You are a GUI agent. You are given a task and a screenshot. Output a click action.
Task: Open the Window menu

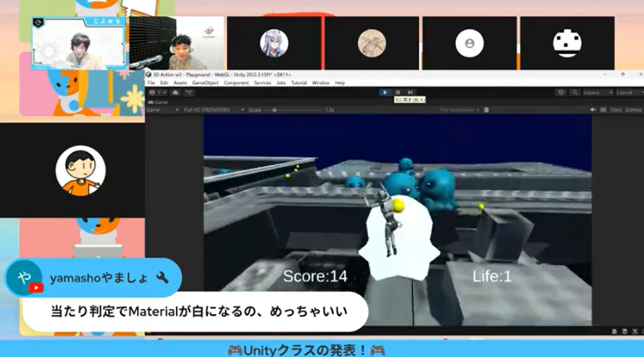coord(320,83)
